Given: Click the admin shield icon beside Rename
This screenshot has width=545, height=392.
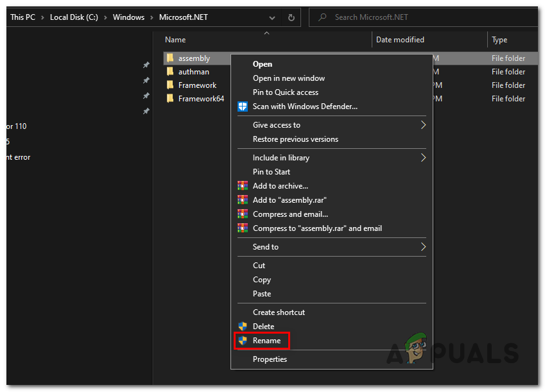Looking at the screenshot, I should (243, 341).
